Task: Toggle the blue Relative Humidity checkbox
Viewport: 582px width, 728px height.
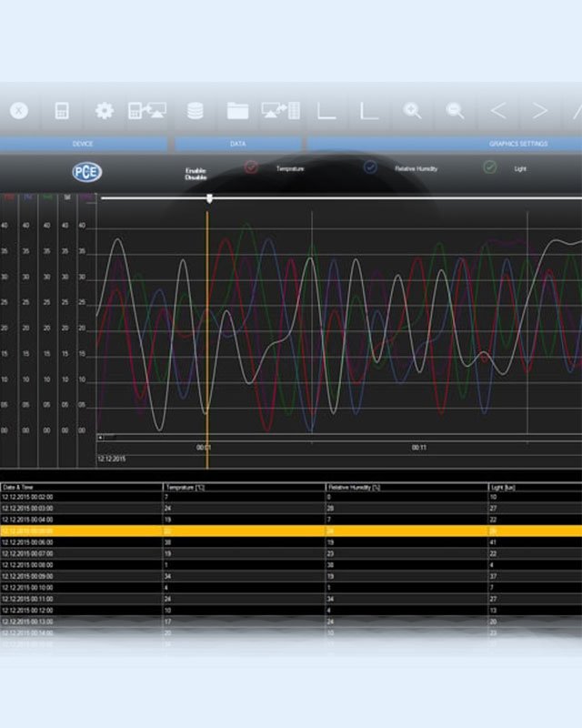Action: click(370, 167)
